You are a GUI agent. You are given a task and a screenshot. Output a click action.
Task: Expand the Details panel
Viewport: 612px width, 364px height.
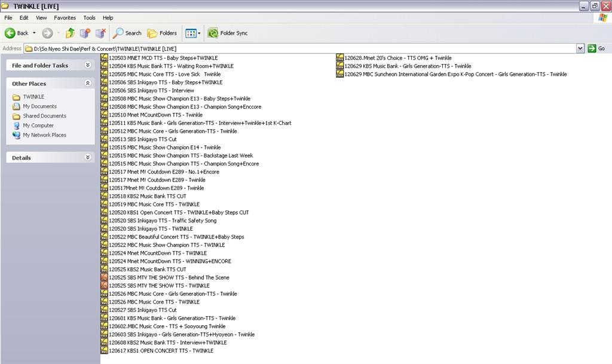pos(88,157)
